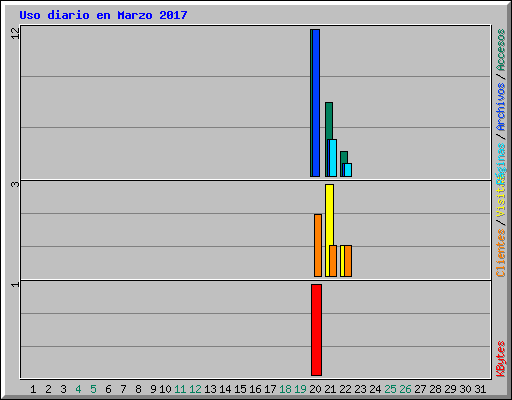Click green weekend day '12' on the x-axis

click(195, 389)
